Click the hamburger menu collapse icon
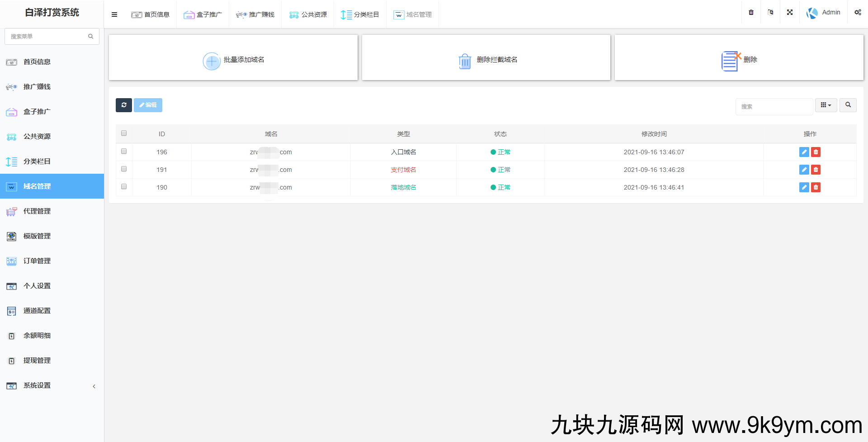The height and width of the screenshot is (442, 868). (x=114, y=14)
